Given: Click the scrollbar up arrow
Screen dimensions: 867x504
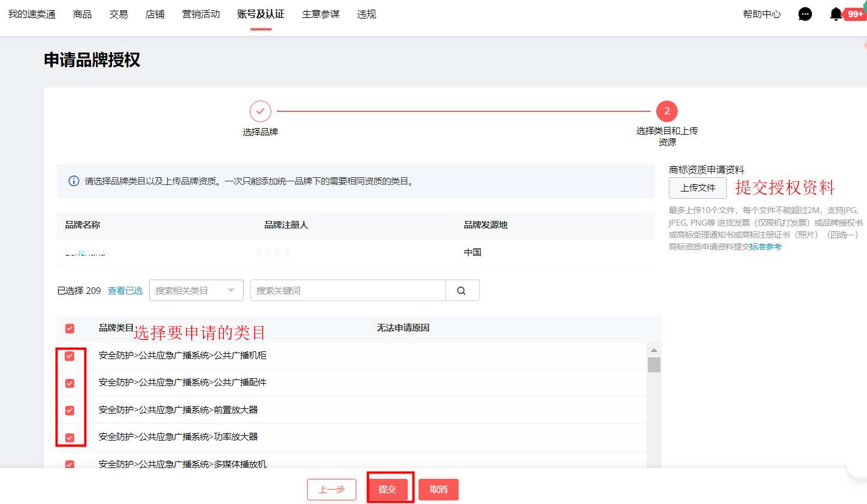Looking at the screenshot, I should pyautogui.click(x=654, y=350).
